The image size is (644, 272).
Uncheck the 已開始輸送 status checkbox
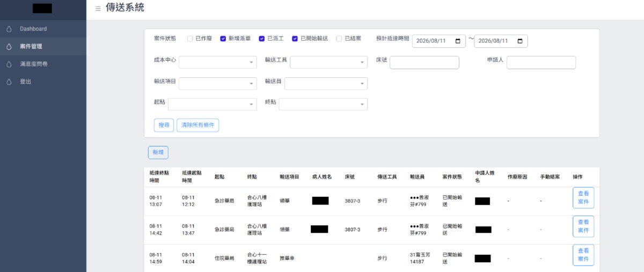click(295, 39)
